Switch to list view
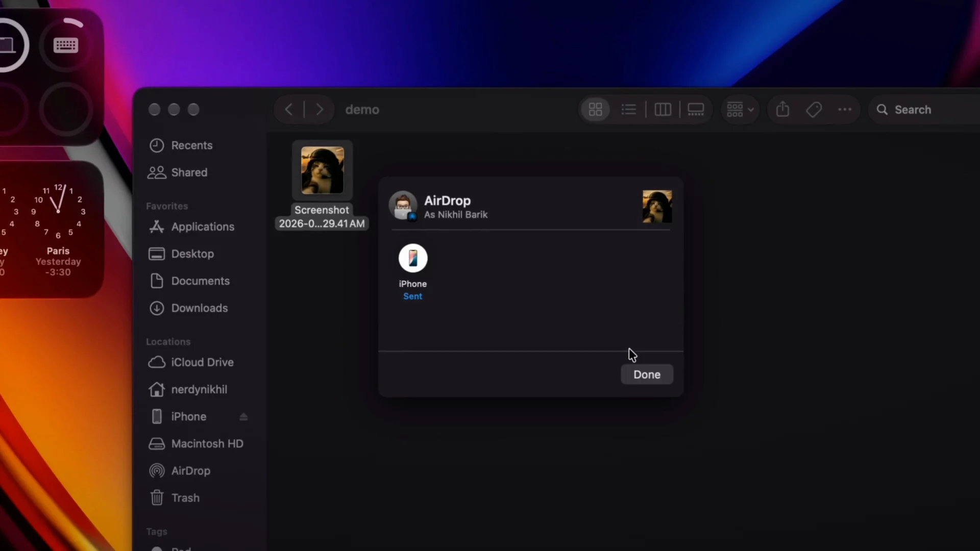Image resolution: width=980 pixels, height=551 pixels. click(629, 110)
